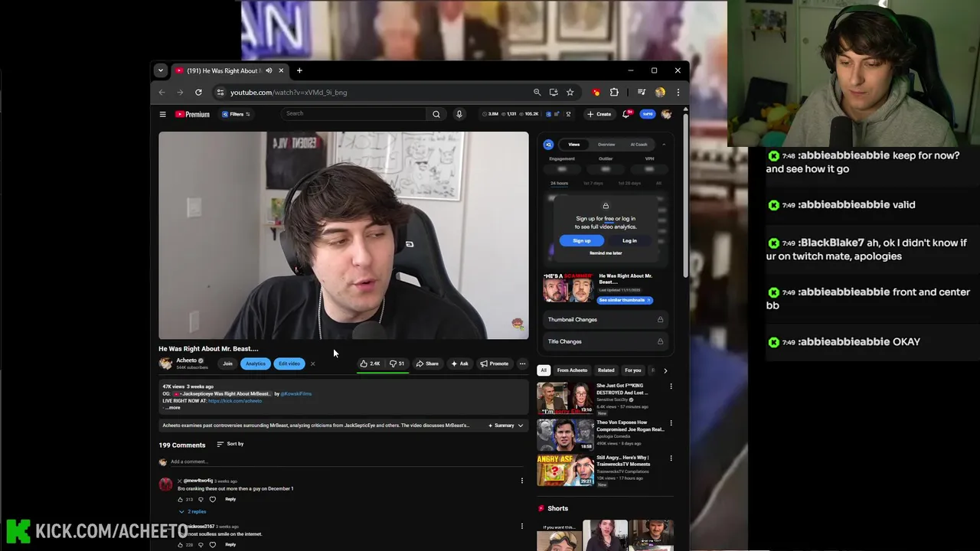
Task: Click the Share button
Action: click(x=427, y=364)
